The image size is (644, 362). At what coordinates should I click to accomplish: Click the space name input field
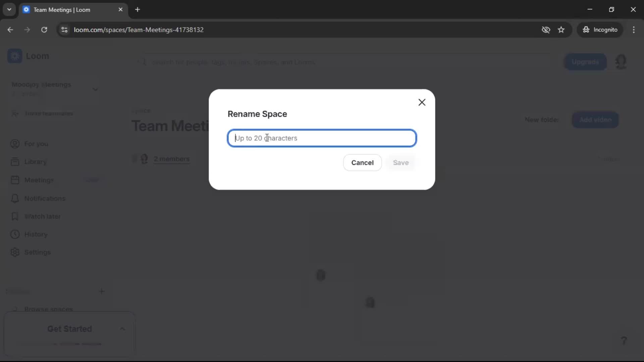(321, 138)
